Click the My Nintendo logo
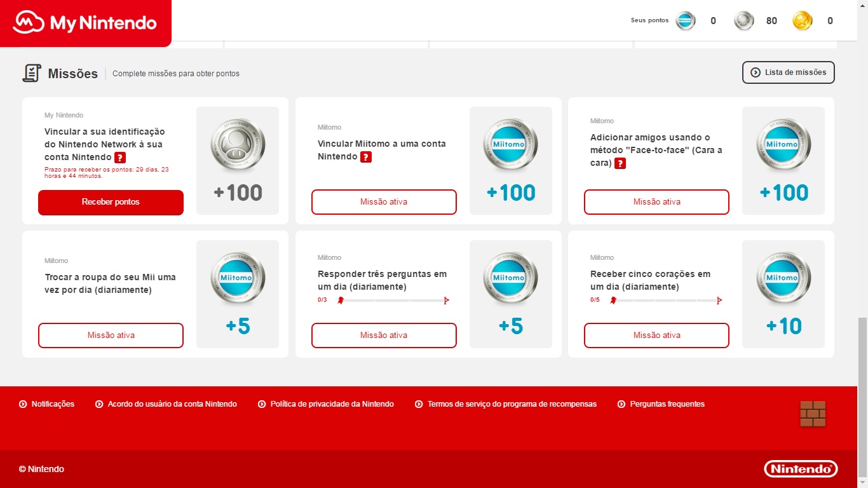The height and width of the screenshot is (488, 868). (x=86, y=24)
